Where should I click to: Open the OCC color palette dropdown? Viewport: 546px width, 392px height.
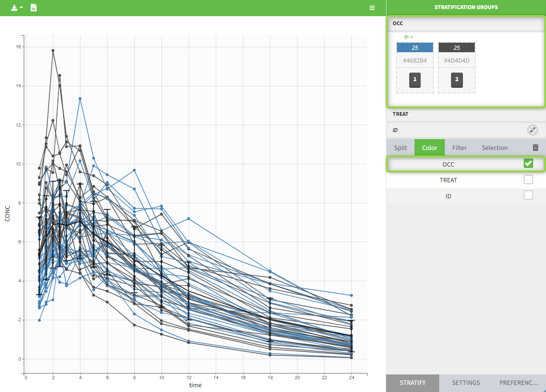408,37
